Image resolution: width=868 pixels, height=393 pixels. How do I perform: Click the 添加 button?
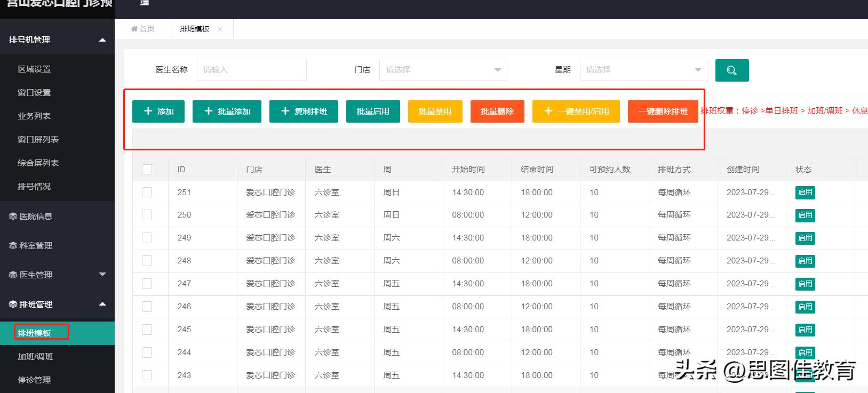[158, 111]
